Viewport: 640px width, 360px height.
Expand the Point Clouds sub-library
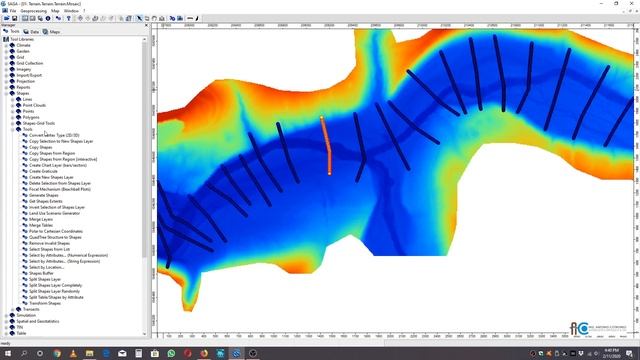point(12,105)
